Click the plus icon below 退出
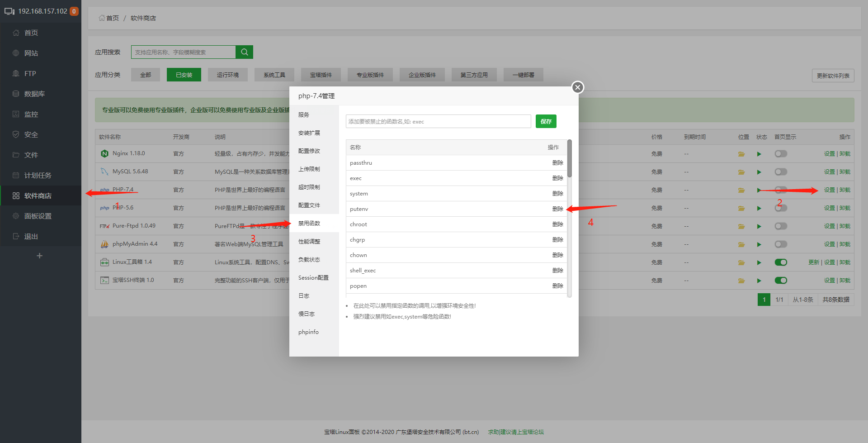This screenshot has height=443, width=868. point(40,256)
